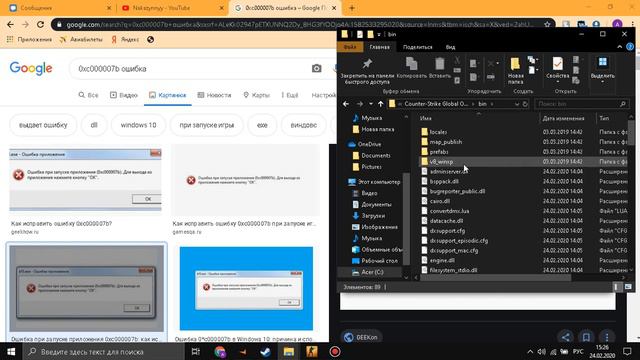Open the Google 'Ещё' more menu
This screenshot has width=640, height=360.
pyautogui.click(x=290, y=95)
